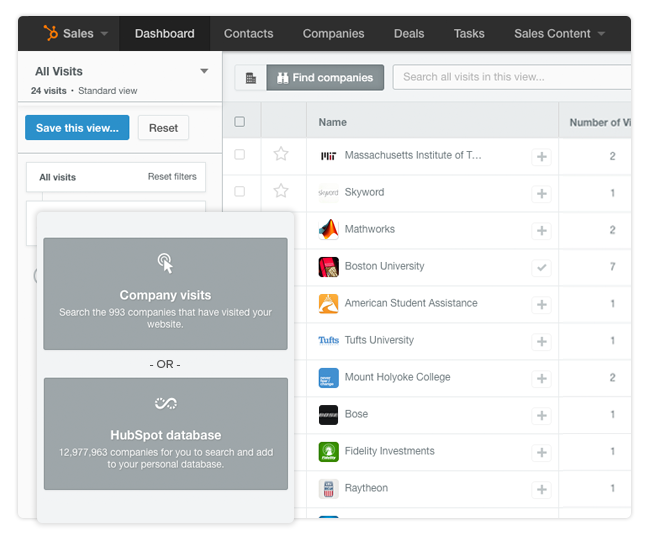Click the Save this view button
Screen dimensions: 650x533
coord(77,127)
